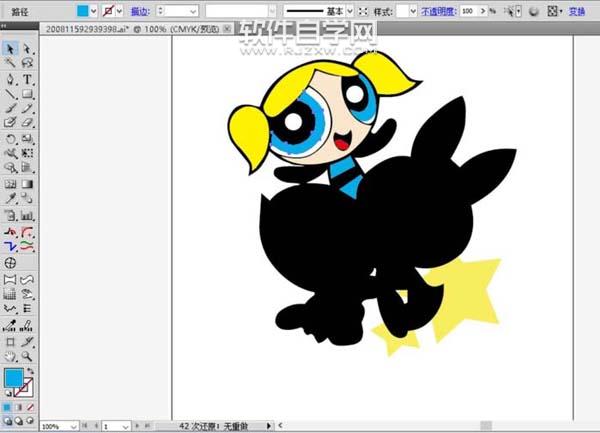Click the blue fill color box in toolbox
Viewport: 600px width, 433px height.
tap(14, 378)
